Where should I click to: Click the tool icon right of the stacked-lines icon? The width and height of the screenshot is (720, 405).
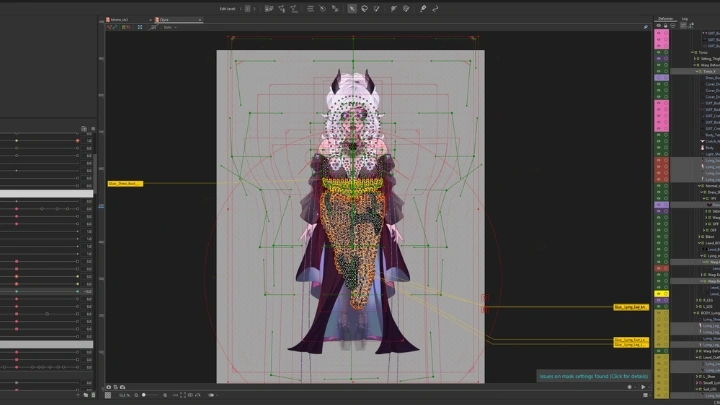click(322, 8)
